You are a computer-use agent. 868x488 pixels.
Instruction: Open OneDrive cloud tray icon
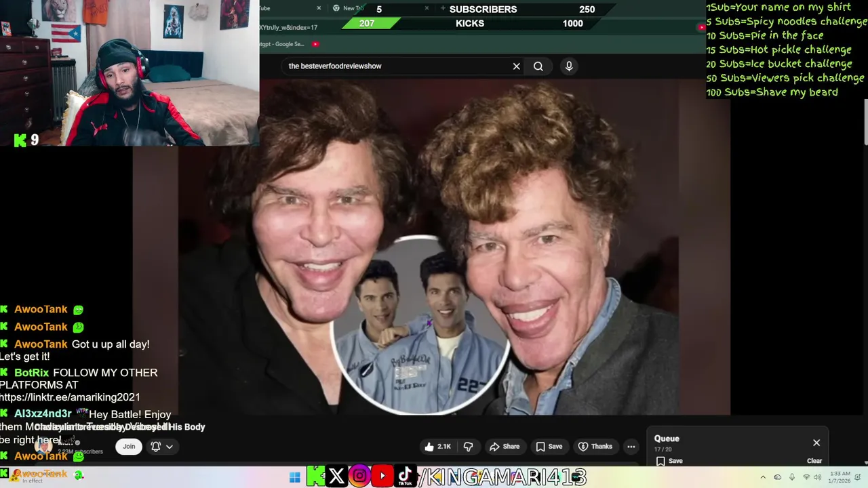778,477
